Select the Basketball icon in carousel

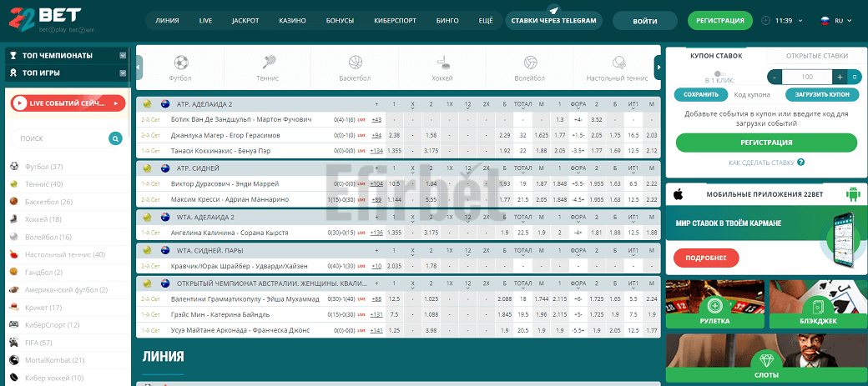tap(356, 62)
